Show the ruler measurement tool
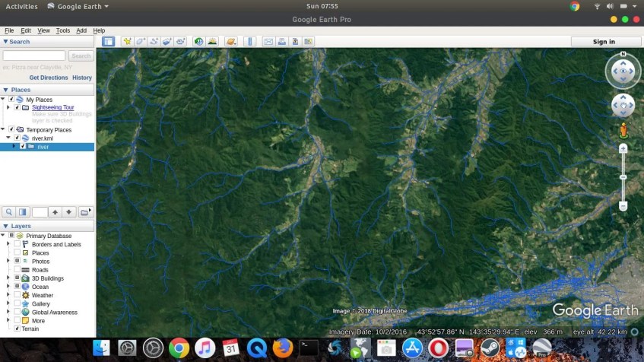The height and width of the screenshot is (362, 644). [249, 42]
